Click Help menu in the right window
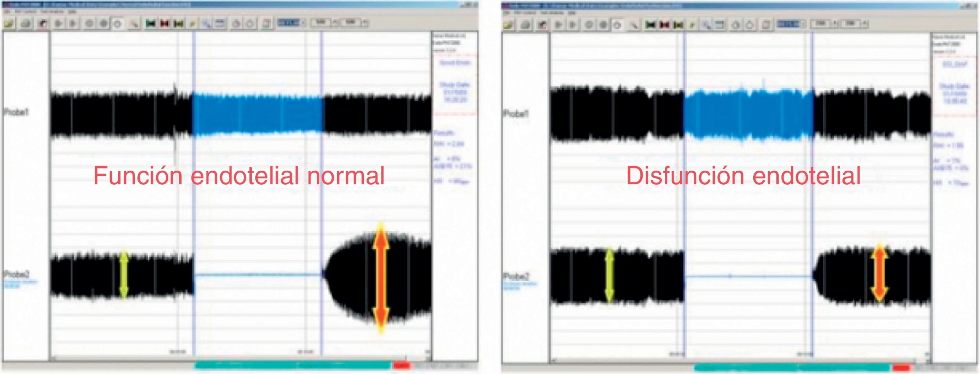This screenshot has width=980, height=374. (571, 13)
